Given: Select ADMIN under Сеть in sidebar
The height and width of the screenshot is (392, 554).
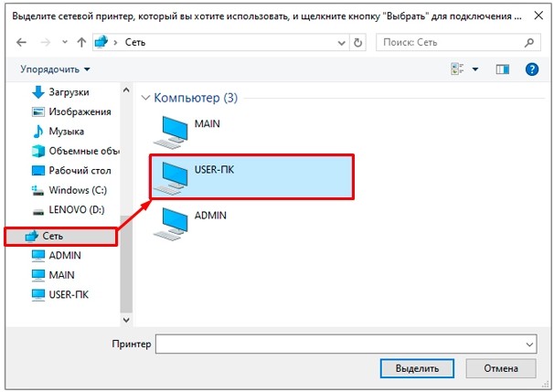Looking at the screenshot, I should [x=56, y=255].
